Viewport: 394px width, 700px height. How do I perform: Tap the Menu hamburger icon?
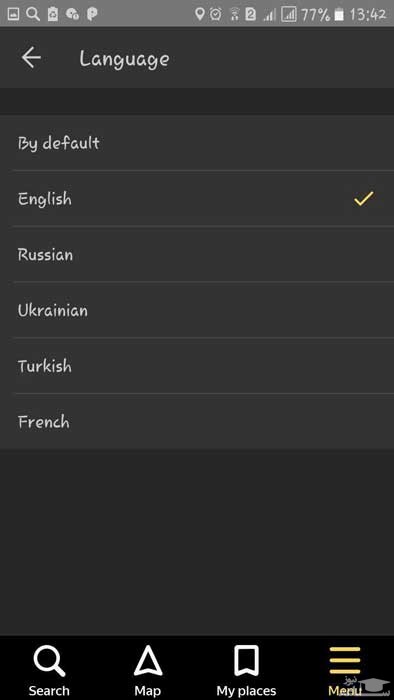point(345,661)
